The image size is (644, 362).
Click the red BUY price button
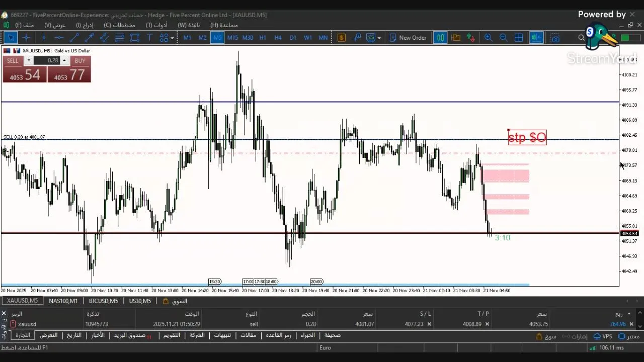(x=69, y=75)
